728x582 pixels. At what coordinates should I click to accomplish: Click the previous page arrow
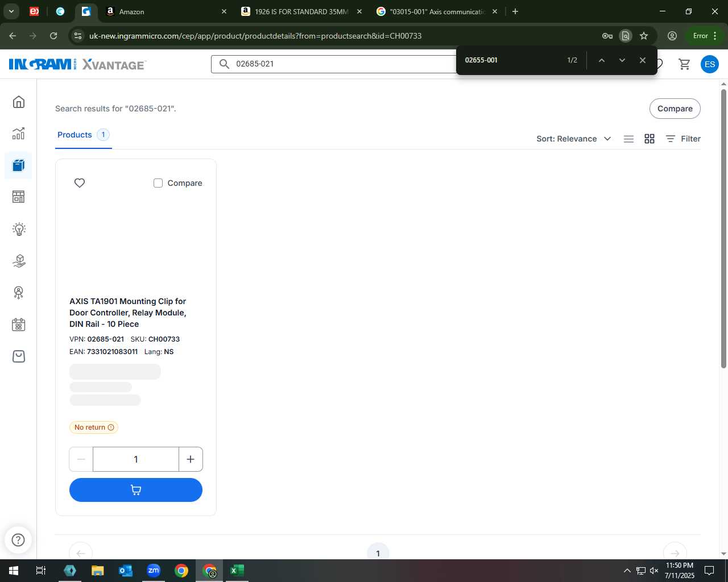click(x=81, y=554)
